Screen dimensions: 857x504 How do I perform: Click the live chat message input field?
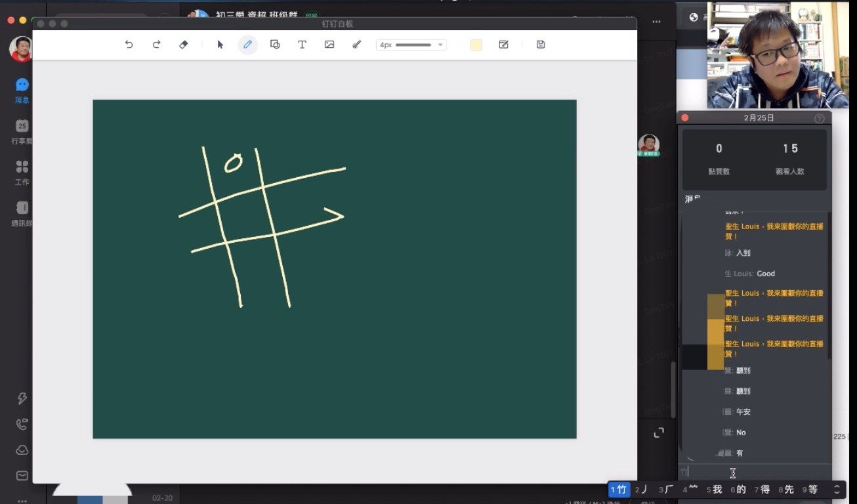pyautogui.click(x=755, y=472)
